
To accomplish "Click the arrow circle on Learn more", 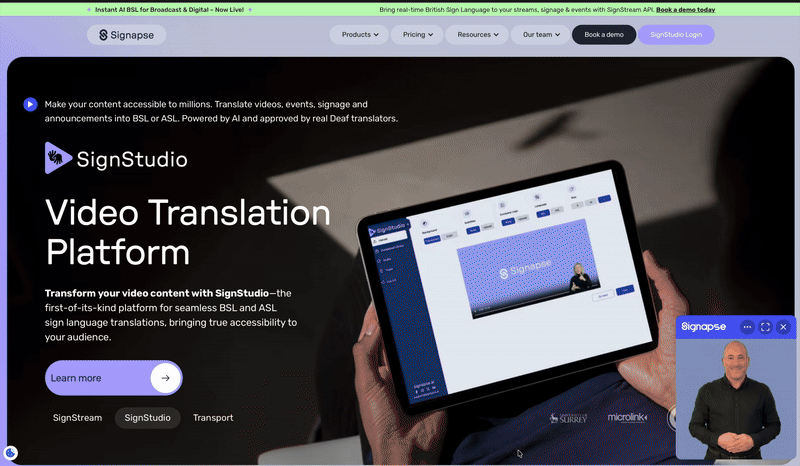I will tap(165, 378).
